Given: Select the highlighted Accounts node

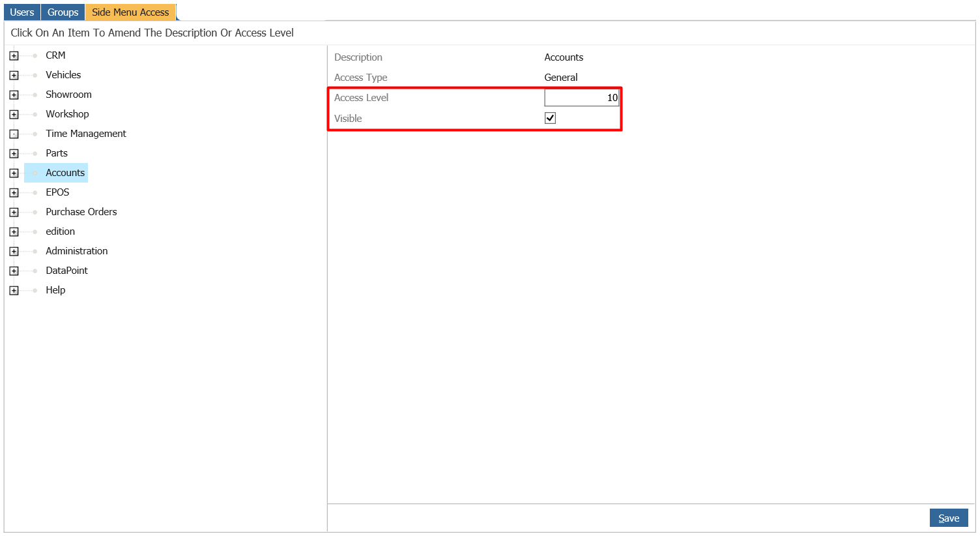Looking at the screenshot, I should coord(65,172).
